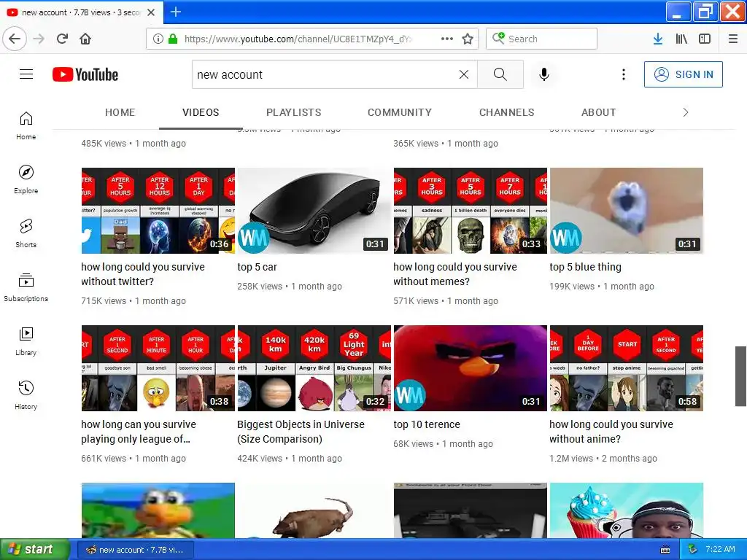Play the red angry bird Terence thumbnail
Image resolution: width=747 pixels, height=560 pixels.
click(471, 368)
